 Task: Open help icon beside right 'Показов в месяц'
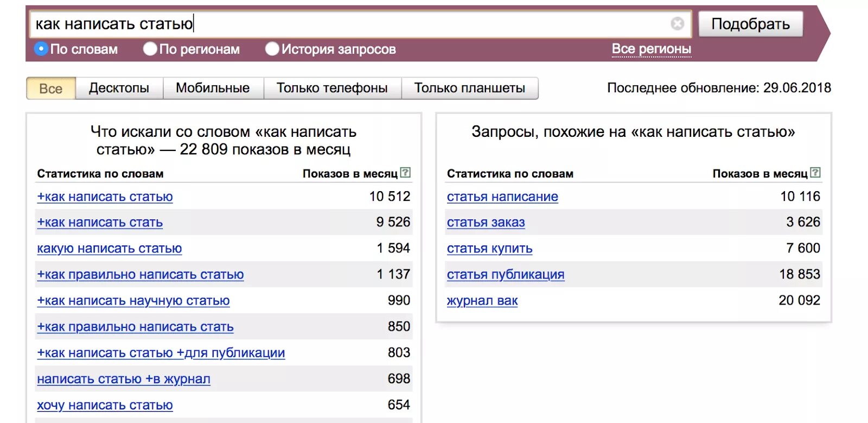pyautogui.click(x=815, y=173)
